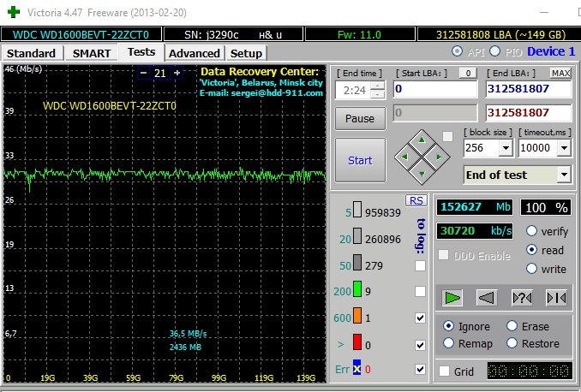Click the 00:00:00 timer display
581x392 pixels.
pos(530,371)
